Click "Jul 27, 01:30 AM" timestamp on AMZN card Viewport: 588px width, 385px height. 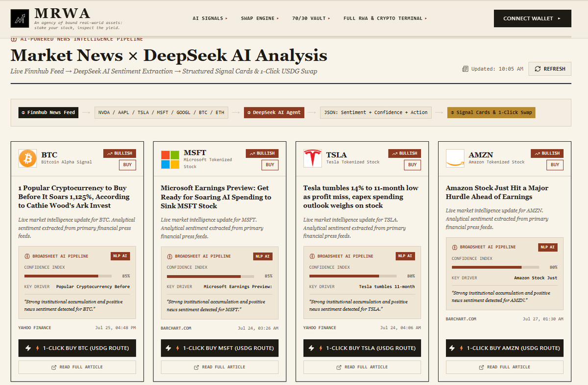click(543, 319)
